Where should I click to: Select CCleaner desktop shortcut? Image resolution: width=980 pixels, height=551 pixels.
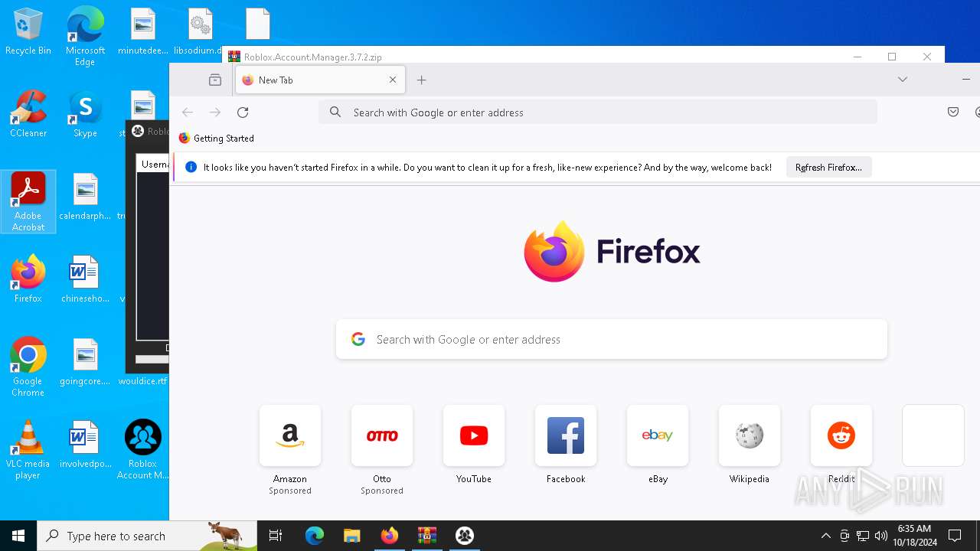pos(28,114)
